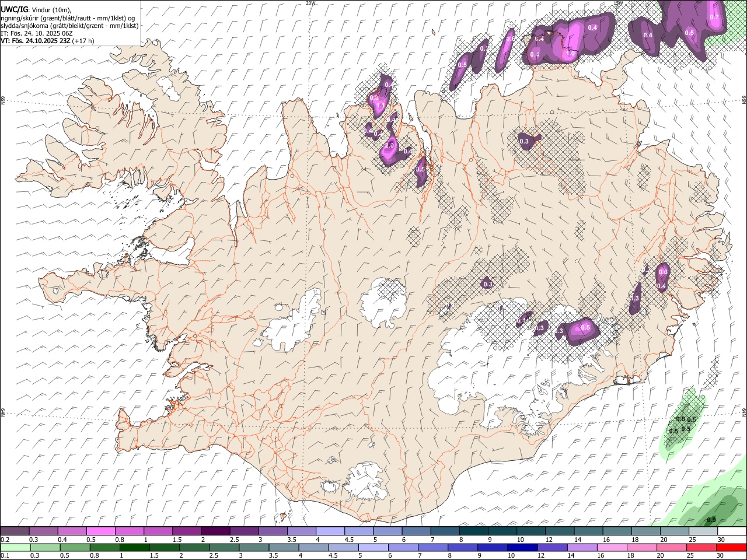Pick the snow legend swatch starting at 0.4
747x560 pixels.
[x=72, y=531]
